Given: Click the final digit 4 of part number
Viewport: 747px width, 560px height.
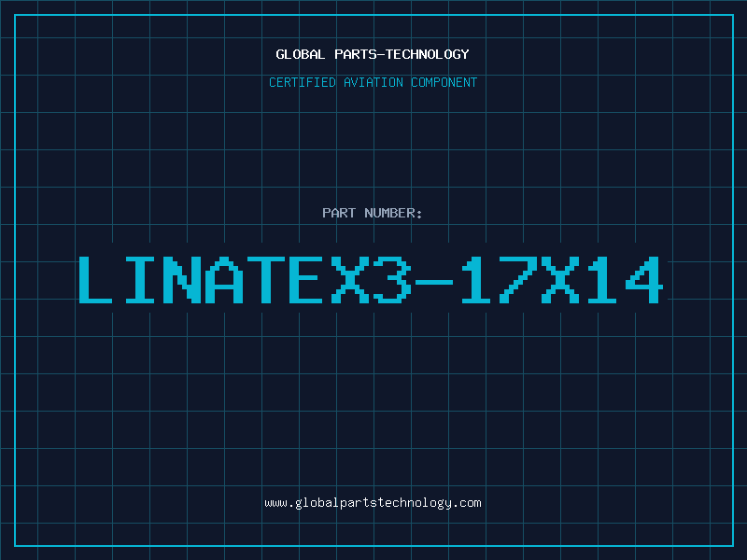Looking at the screenshot, I should tap(644, 280).
